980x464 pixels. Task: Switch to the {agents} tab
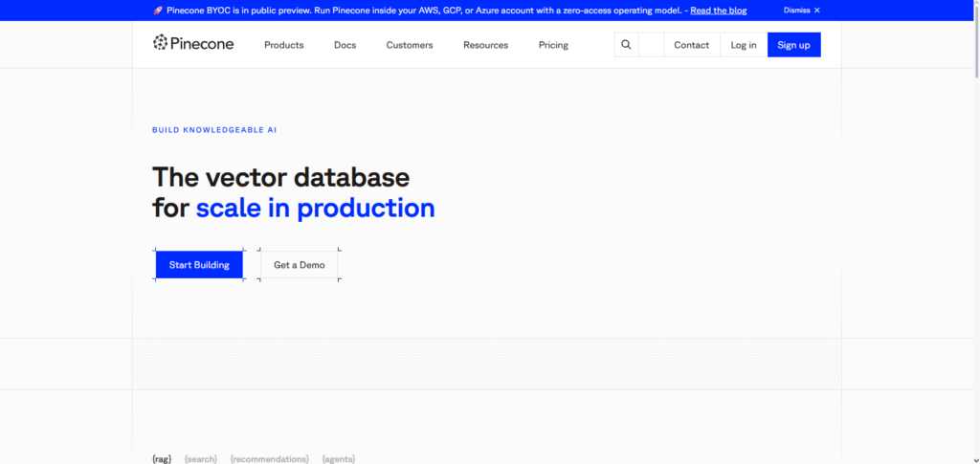339,459
